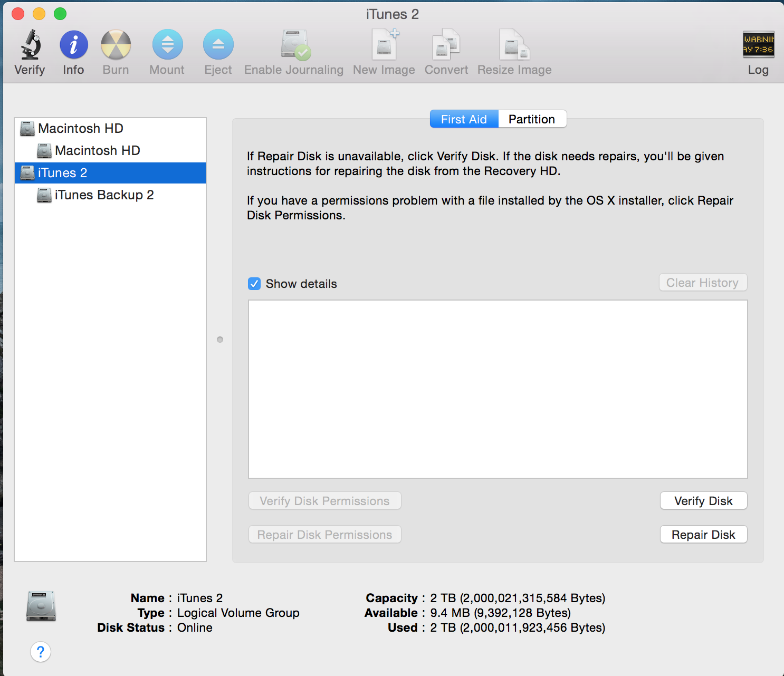Viewport: 784px width, 676px height.
Task: Click the Resize Image icon
Action: click(x=514, y=44)
